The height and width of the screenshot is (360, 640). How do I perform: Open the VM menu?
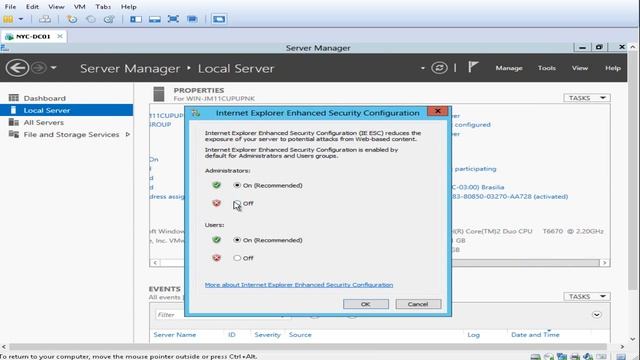[x=80, y=7]
